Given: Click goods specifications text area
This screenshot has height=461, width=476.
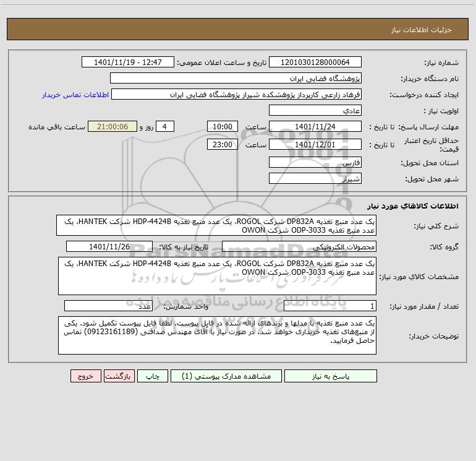Looking at the screenshot, I should coord(217,276).
